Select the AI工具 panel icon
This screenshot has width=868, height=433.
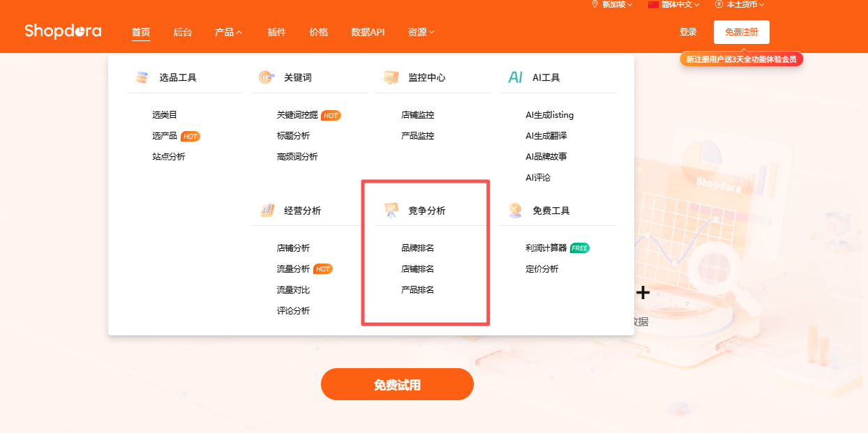pyautogui.click(x=516, y=77)
